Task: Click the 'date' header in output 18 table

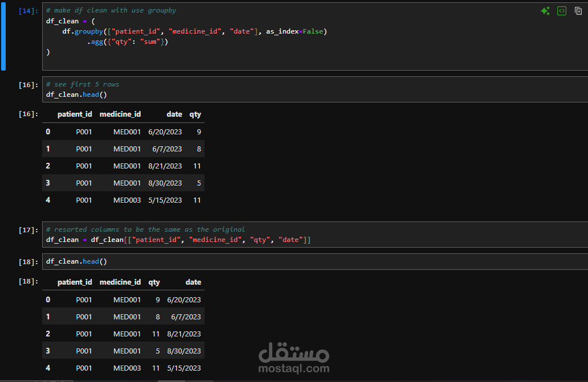Action: [x=194, y=282]
